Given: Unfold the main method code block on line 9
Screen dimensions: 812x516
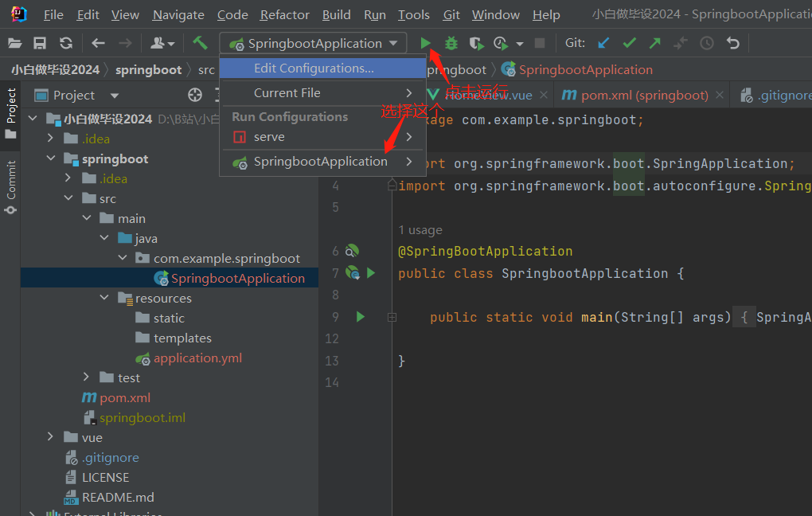Looking at the screenshot, I should pos(392,317).
